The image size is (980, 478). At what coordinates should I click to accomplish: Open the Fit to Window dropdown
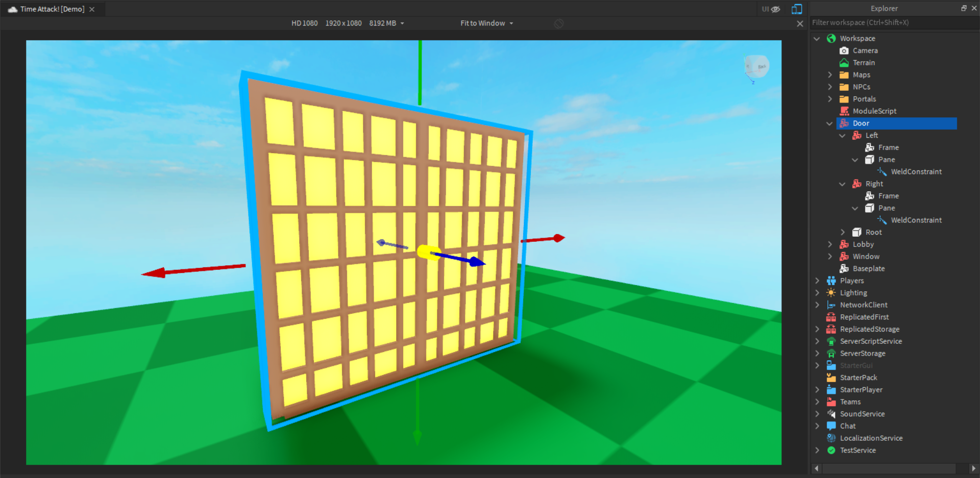point(487,23)
